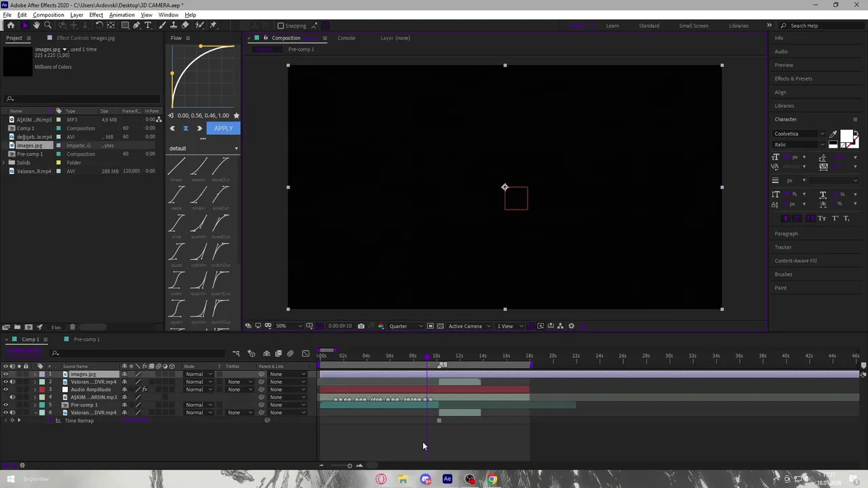The width and height of the screenshot is (868, 488).
Task: Click the star favorite icon in the Flow panel
Action: (236, 115)
